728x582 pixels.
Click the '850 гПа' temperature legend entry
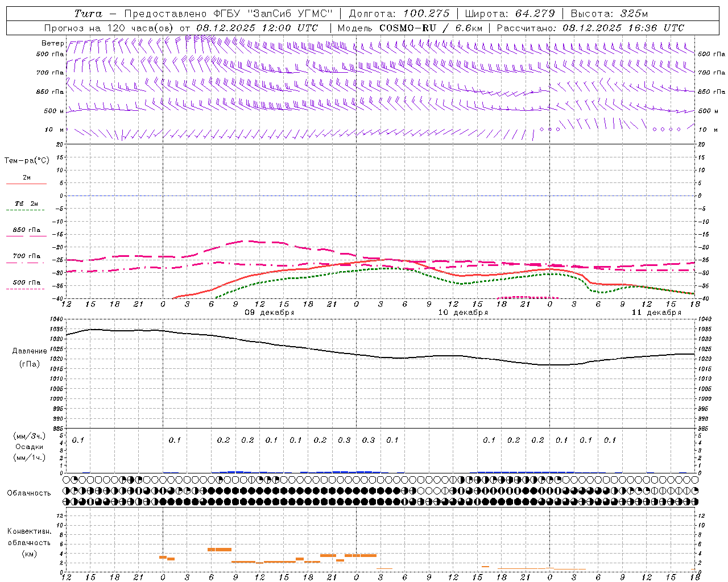(x=27, y=230)
